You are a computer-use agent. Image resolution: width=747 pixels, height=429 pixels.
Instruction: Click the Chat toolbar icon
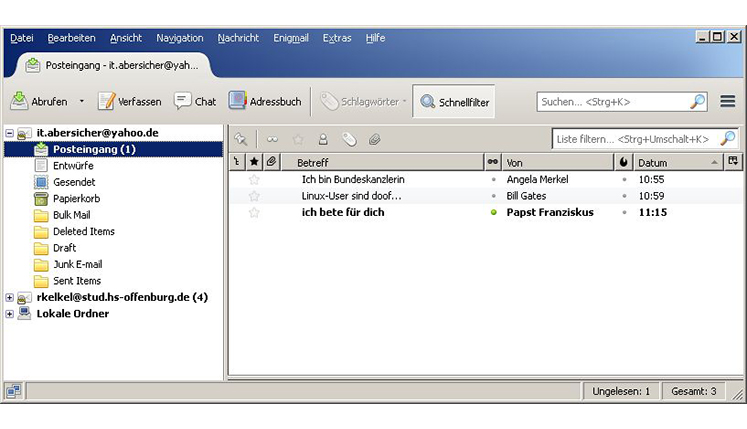coord(195,101)
